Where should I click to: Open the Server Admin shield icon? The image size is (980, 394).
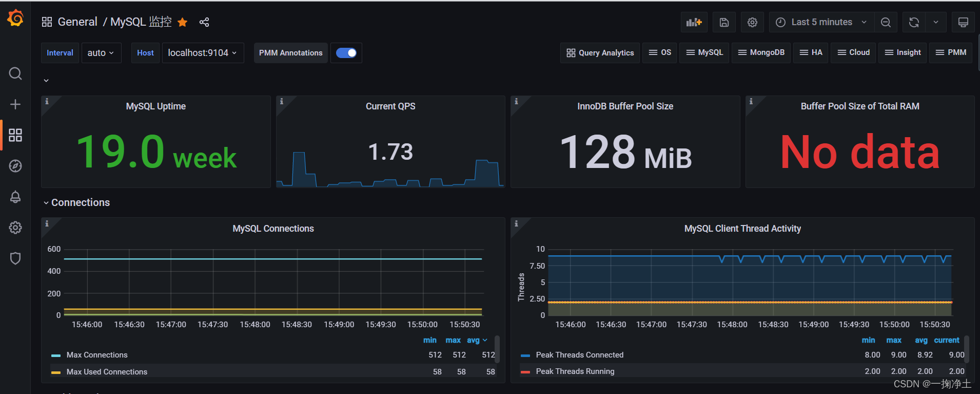15,258
